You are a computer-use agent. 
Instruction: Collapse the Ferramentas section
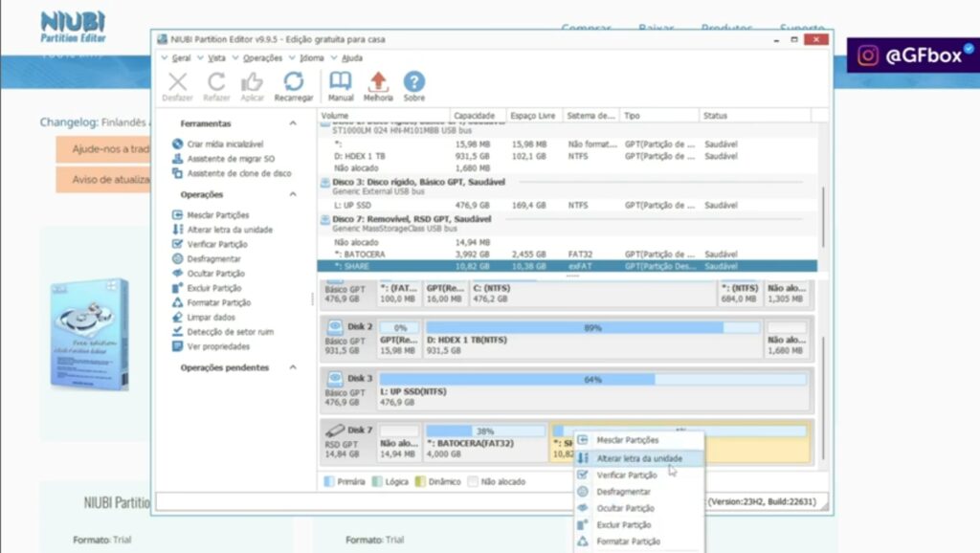(293, 123)
